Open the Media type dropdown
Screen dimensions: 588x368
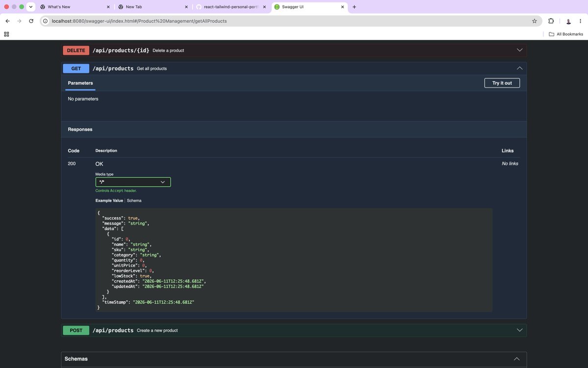133,182
